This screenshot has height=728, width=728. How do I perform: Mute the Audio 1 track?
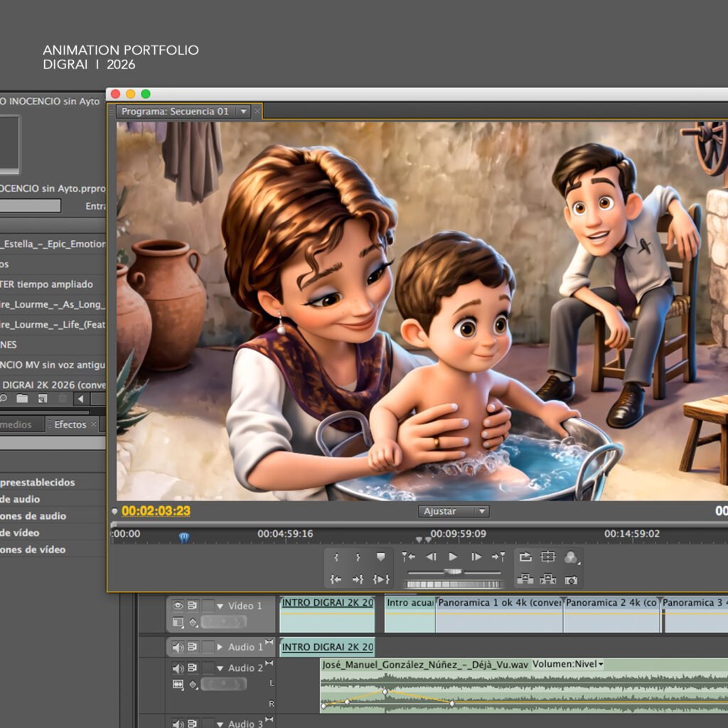[x=178, y=647]
